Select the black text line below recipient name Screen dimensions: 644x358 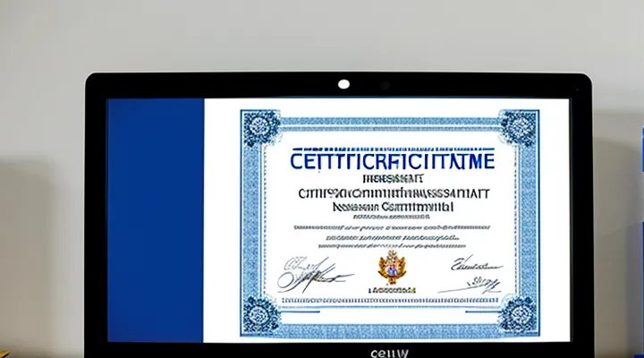390,205
